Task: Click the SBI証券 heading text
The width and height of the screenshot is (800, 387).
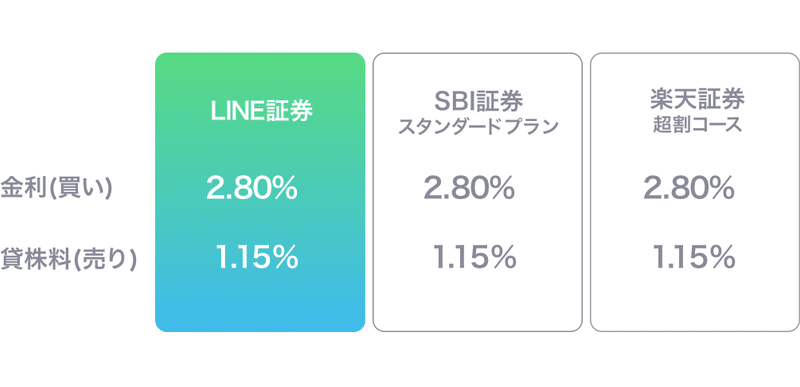Action: coord(478,102)
